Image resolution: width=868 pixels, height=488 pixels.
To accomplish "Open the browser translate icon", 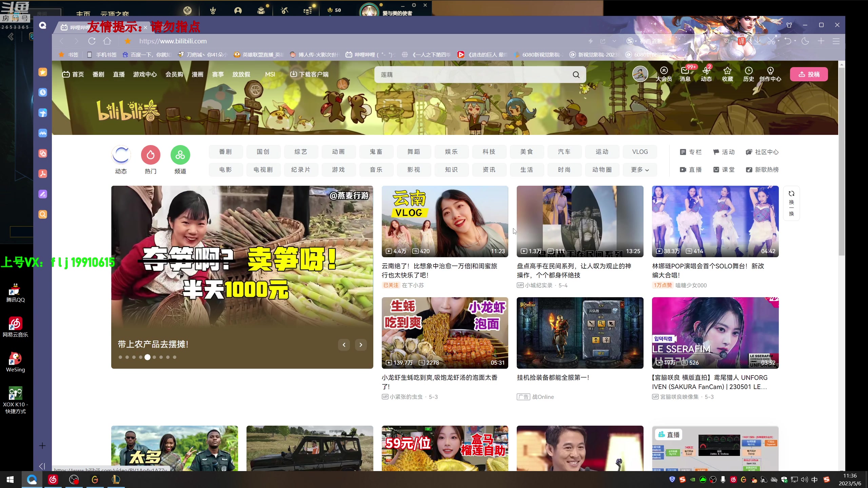I will coord(742,41).
